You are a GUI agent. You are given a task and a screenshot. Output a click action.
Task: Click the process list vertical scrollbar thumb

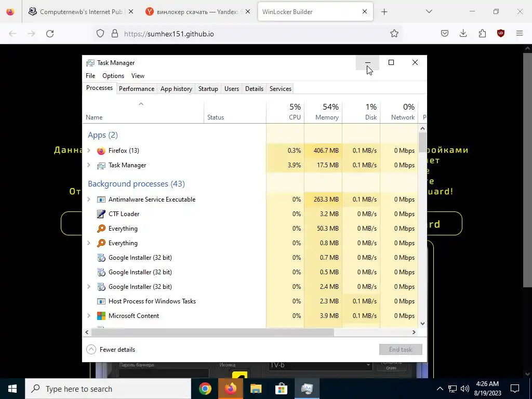coord(422,142)
